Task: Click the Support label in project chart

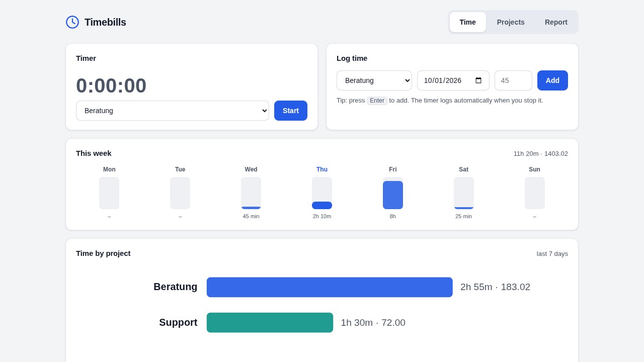Action: 178,323
